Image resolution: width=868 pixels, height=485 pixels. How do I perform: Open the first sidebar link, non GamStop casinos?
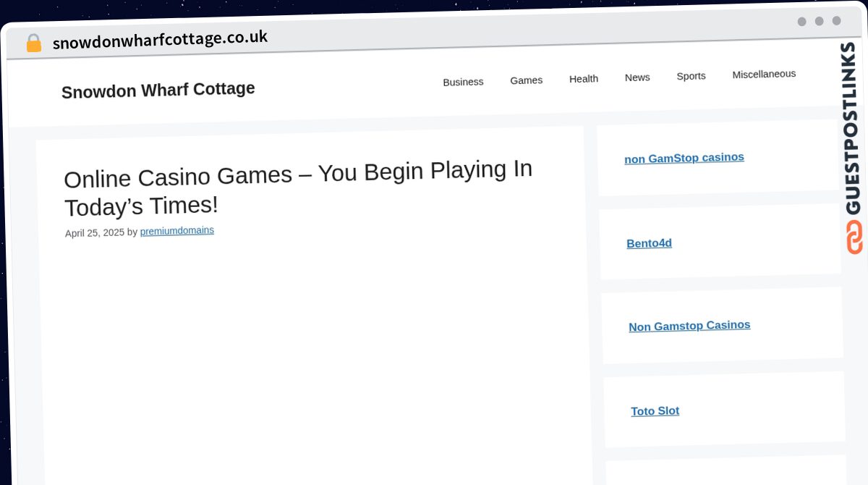[x=684, y=158]
